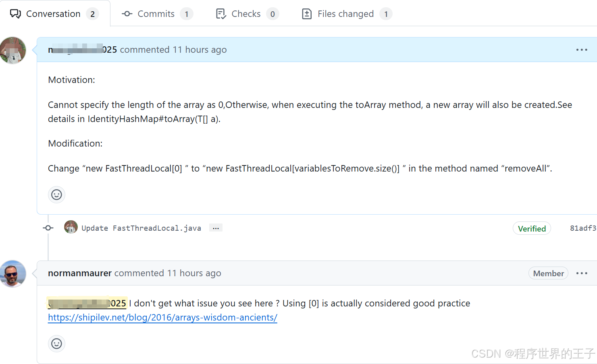The width and height of the screenshot is (597, 364).
Task: Click the Conversation speech bubble icon
Action: pyautogui.click(x=15, y=13)
